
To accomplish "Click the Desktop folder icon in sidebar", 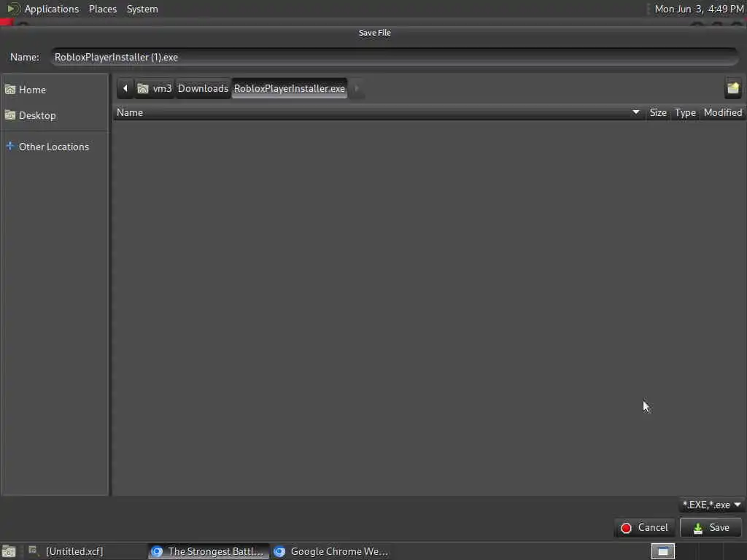I will (10, 114).
